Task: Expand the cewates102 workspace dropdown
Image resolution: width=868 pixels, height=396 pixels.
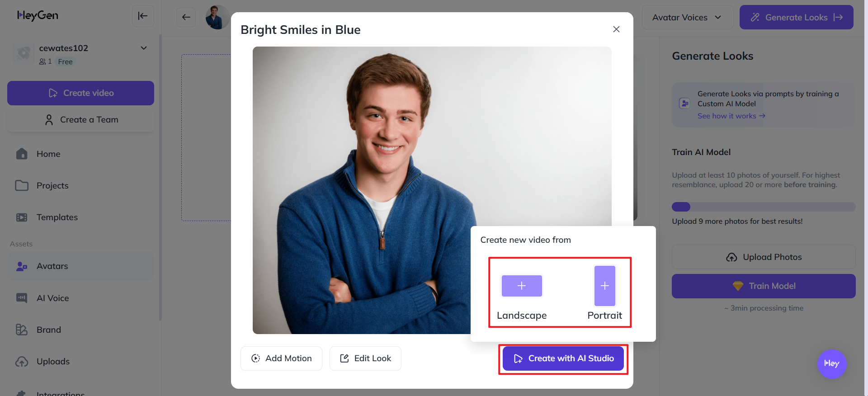Action: click(x=144, y=48)
